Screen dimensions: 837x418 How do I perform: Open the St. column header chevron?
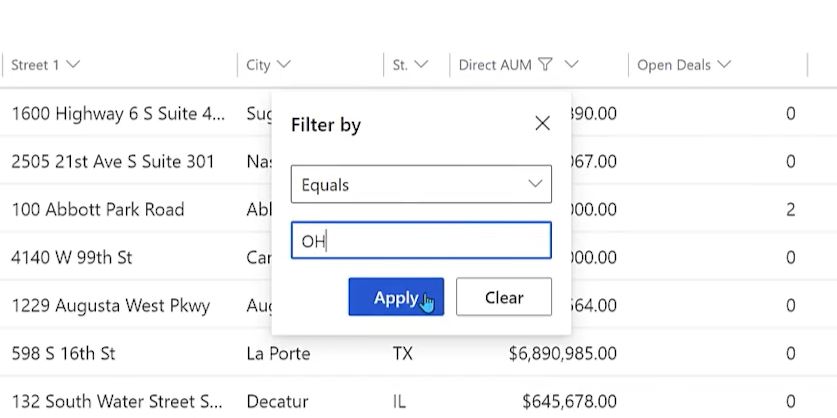click(x=421, y=65)
